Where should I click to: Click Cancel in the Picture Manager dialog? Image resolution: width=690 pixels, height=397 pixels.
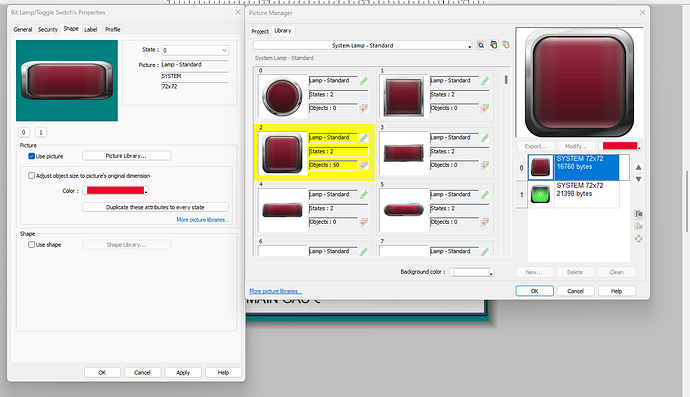click(576, 291)
